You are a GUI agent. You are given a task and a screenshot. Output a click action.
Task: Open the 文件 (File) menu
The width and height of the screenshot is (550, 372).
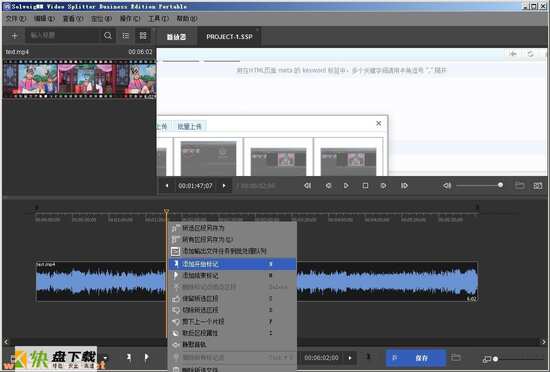click(16, 19)
